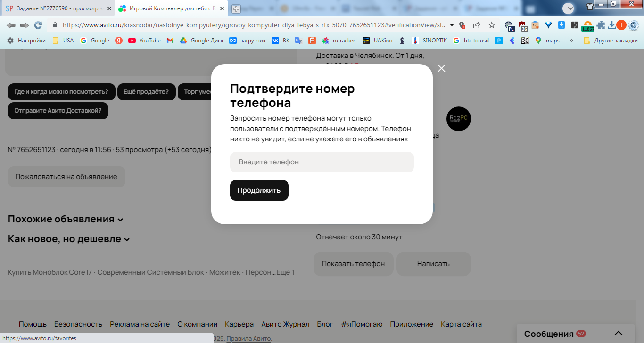Image resolution: width=644 pixels, height=343 pixels.
Task: Click the 'Продолжить' button
Action: [259, 190]
